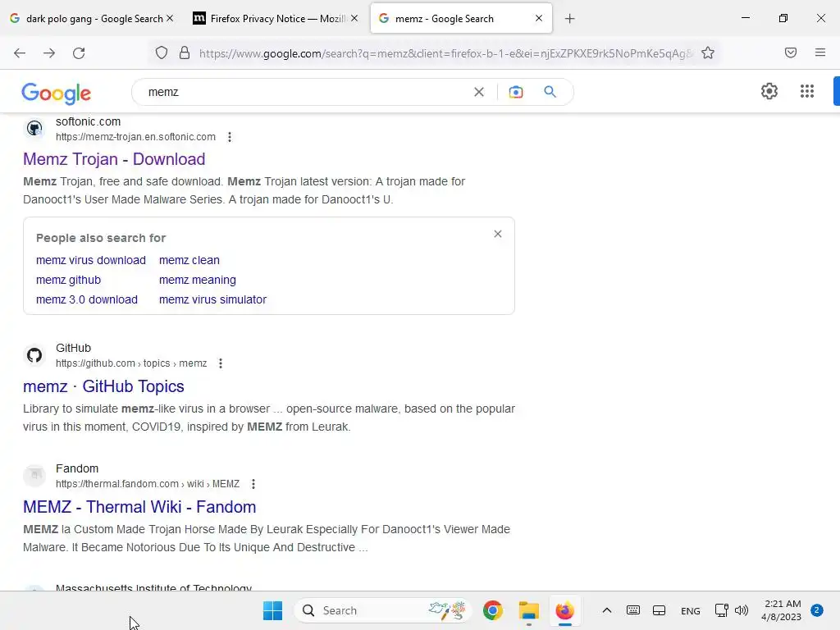Close the dark polo gang tab

tap(170, 18)
